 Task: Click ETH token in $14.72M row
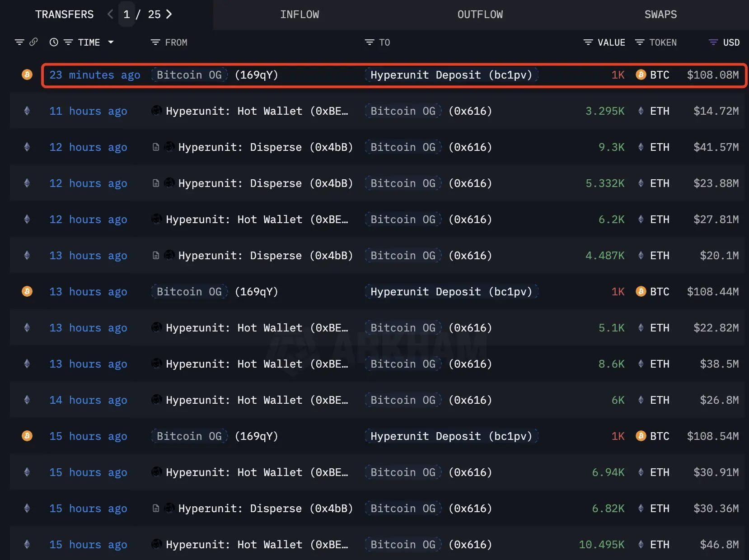(x=653, y=111)
